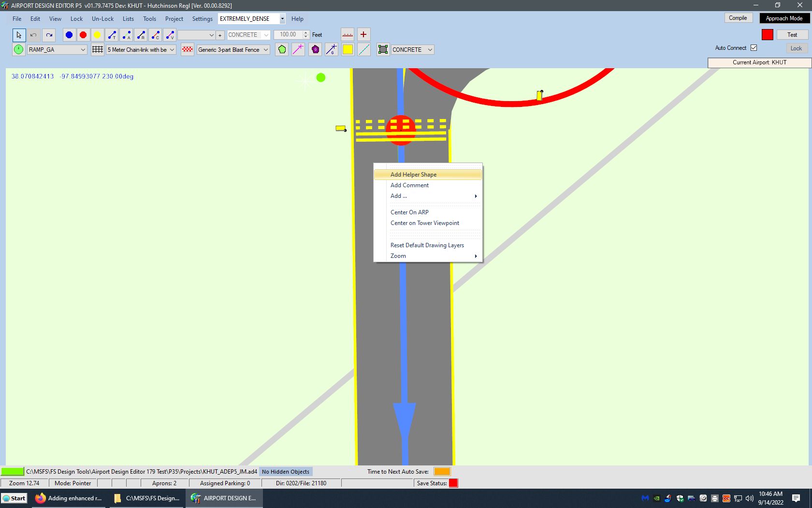Click the ruler measurement icon
The image size is (812, 508).
point(347,34)
